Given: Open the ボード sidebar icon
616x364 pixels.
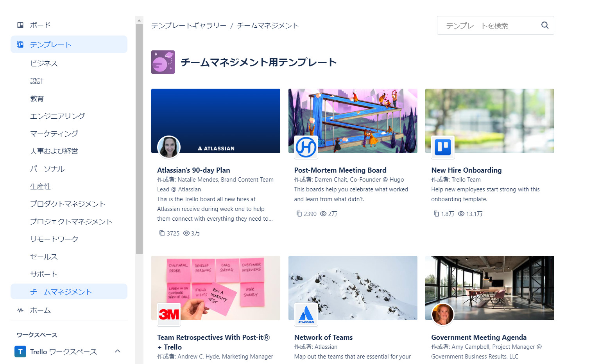Looking at the screenshot, I should [x=20, y=25].
